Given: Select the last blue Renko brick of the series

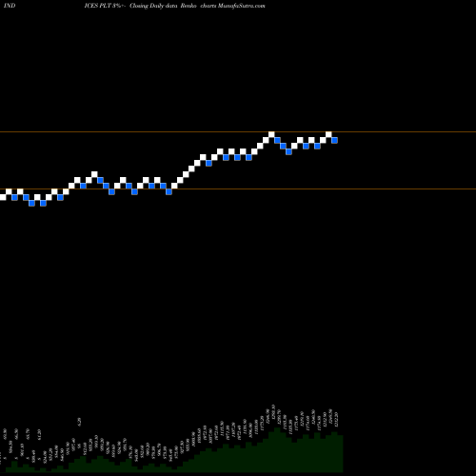Looking at the screenshot, I should tap(334, 140).
